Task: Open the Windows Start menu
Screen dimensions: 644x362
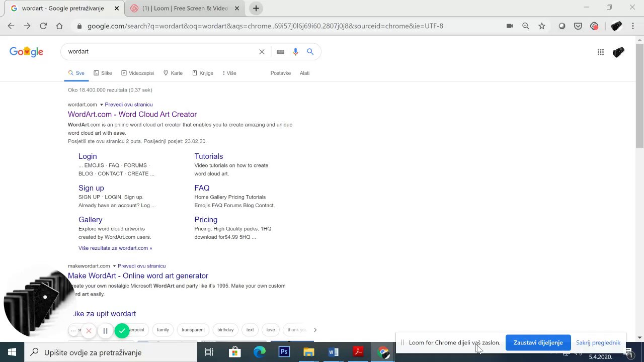Action: 12,352
